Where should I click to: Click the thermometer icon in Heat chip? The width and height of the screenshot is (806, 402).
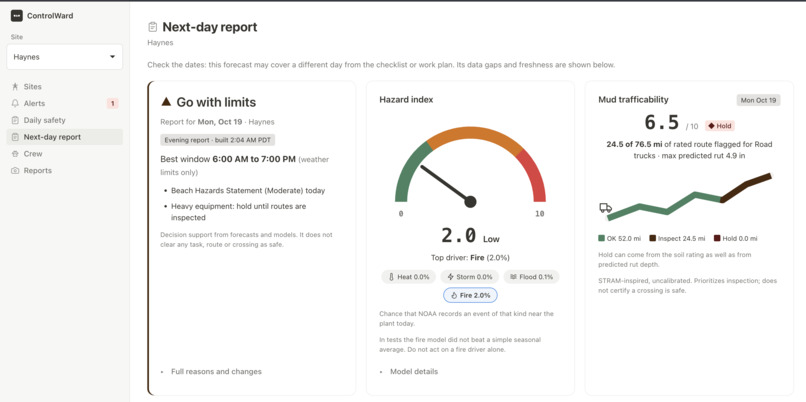coord(391,277)
